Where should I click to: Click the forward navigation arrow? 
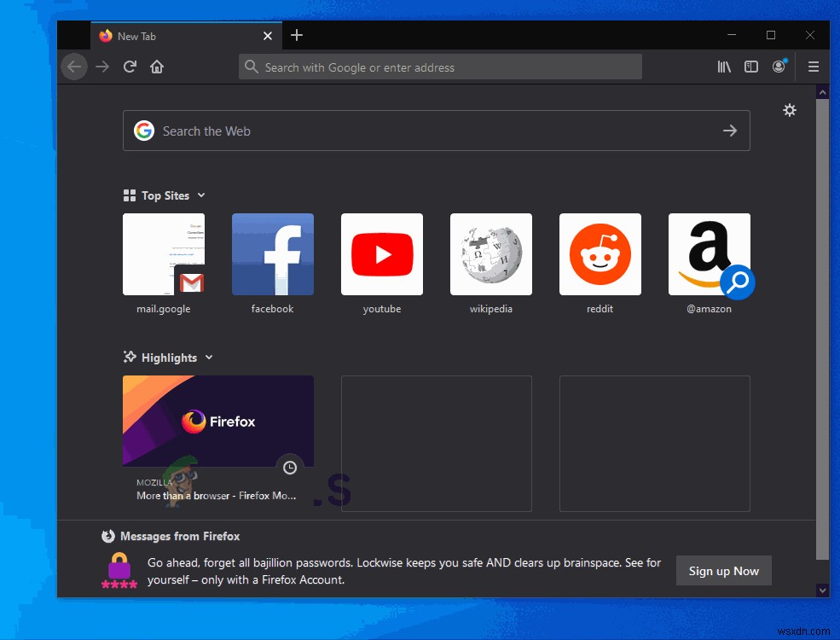pyautogui.click(x=102, y=67)
